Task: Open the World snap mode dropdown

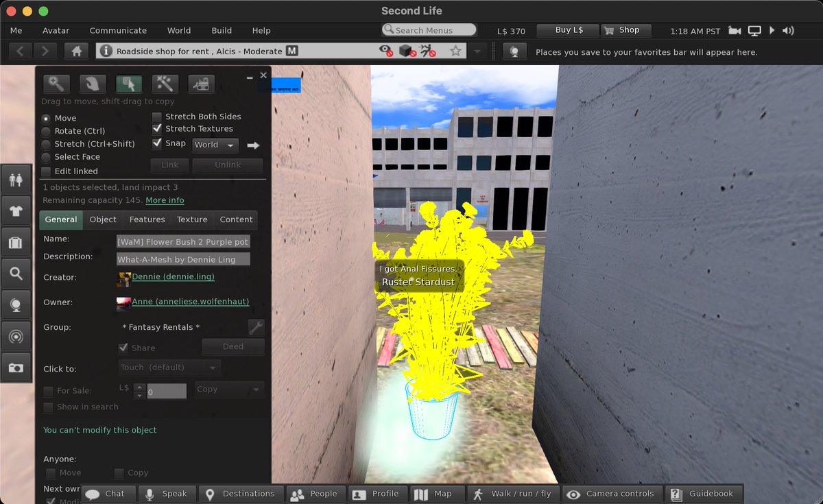Action: [215, 145]
